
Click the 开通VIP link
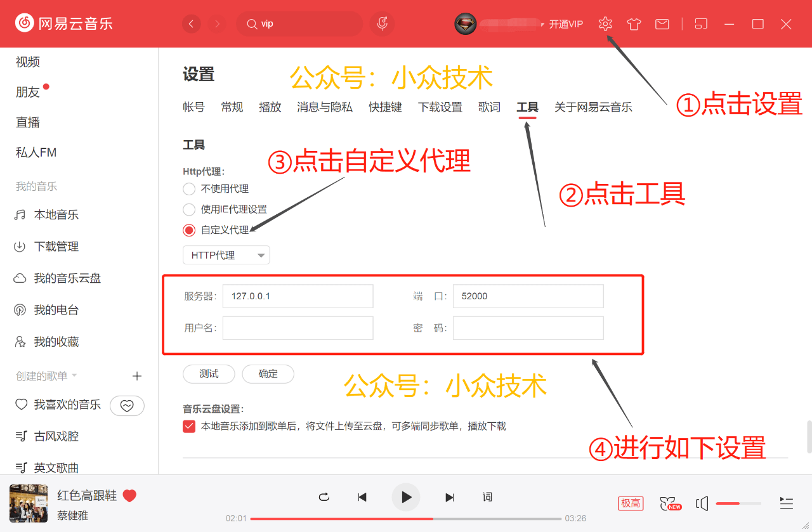click(x=566, y=24)
